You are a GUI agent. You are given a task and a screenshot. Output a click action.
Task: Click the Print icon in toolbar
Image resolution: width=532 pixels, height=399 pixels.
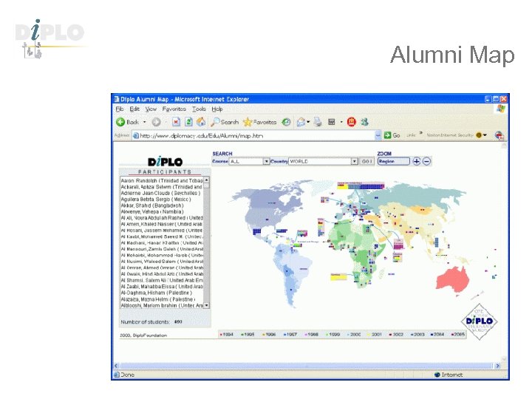tap(318, 122)
